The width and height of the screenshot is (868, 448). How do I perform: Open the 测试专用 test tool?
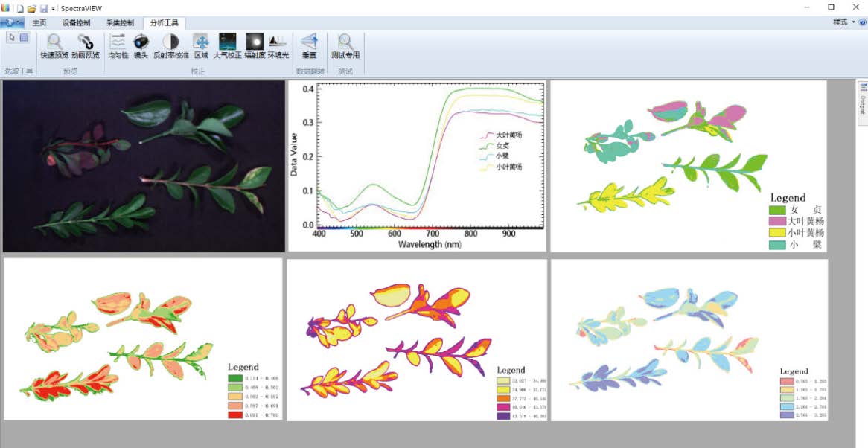345,43
